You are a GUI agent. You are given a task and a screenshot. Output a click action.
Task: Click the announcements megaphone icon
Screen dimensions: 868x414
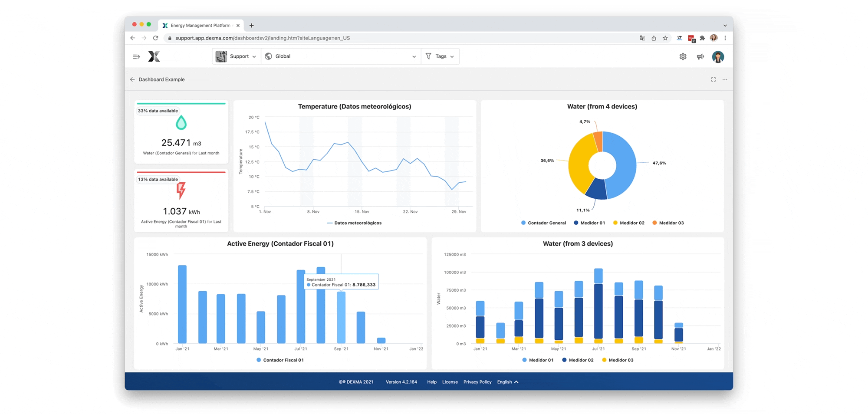pos(700,56)
